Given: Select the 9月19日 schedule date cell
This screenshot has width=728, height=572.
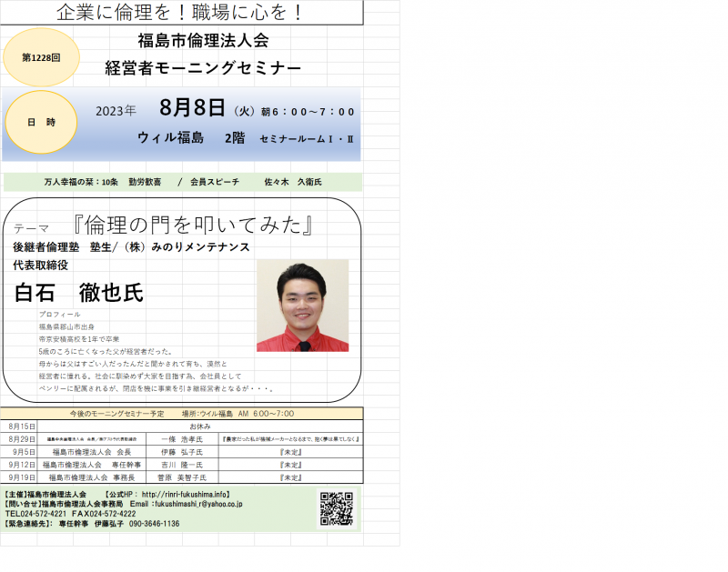Looking at the screenshot, I should [22, 477].
